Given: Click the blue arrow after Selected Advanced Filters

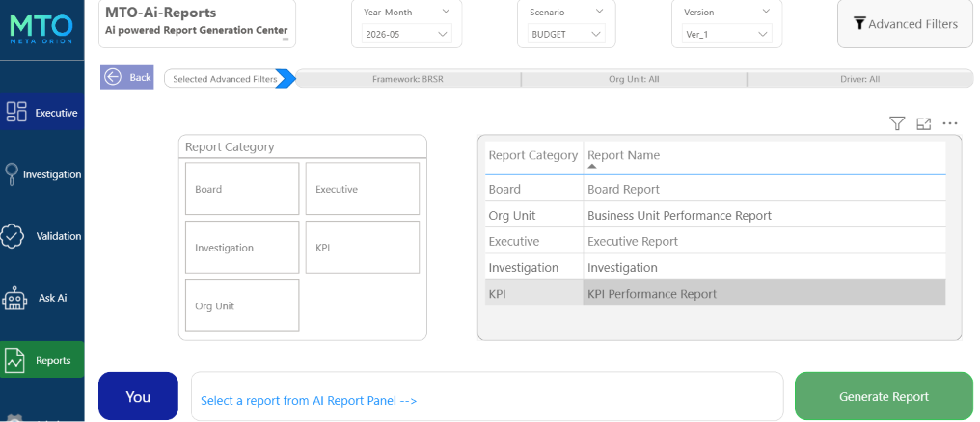Looking at the screenshot, I should [x=286, y=79].
